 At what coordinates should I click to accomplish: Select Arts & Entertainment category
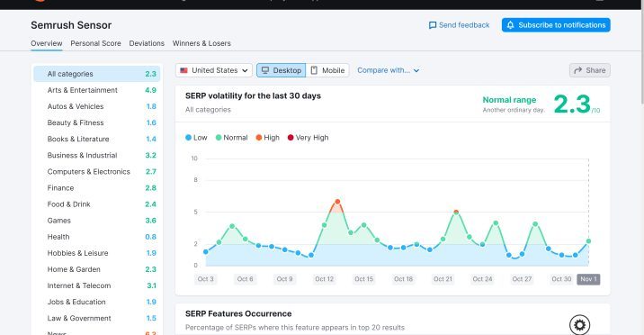(97, 90)
